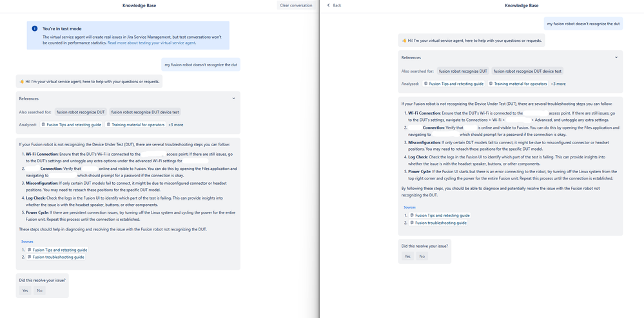Open the 'Read more about testing your virtual service agent' link
Image resolution: width=644 pixels, height=318 pixels.
pyautogui.click(x=151, y=42)
